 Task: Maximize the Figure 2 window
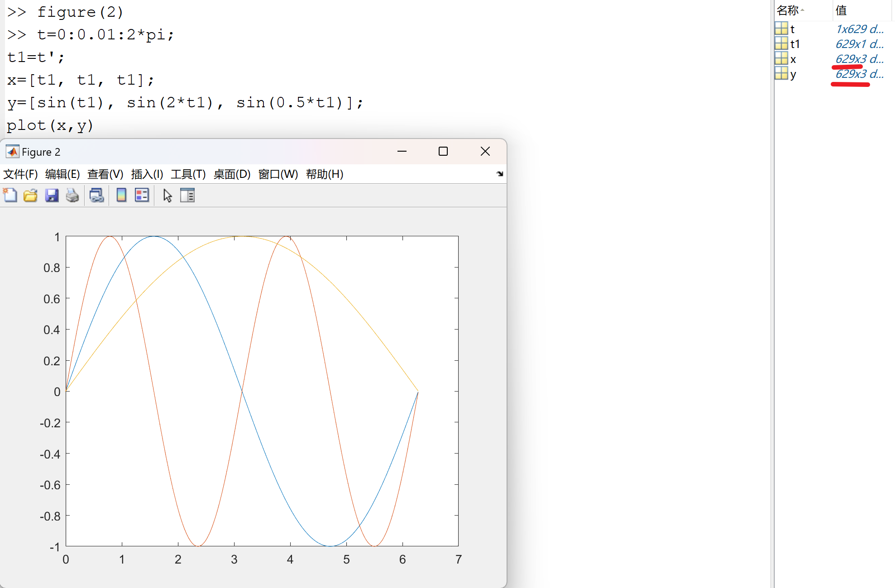click(443, 151)
